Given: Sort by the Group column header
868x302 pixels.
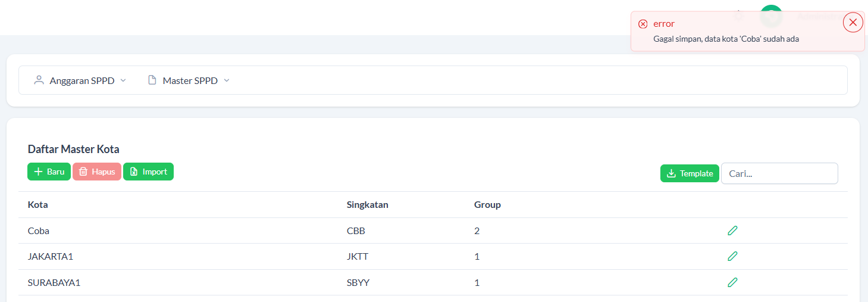Looking at the screenshot, I should (487, 205).
